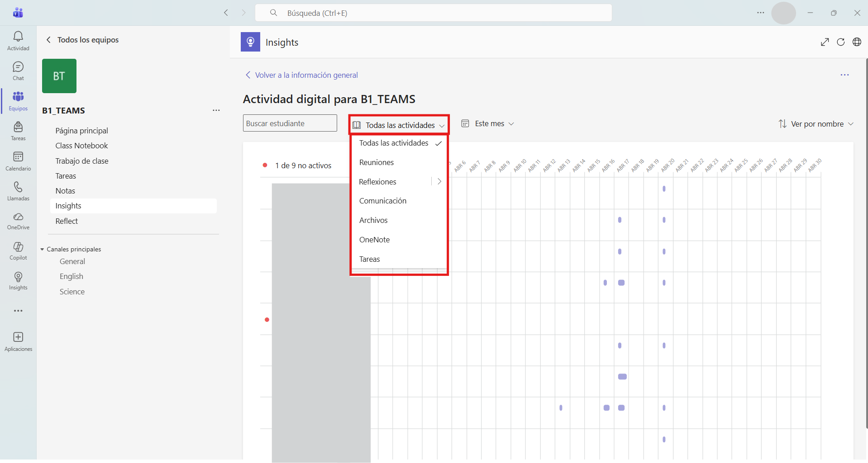Open the General channel
Screen dimensions: 868x463
click(72, 261)
